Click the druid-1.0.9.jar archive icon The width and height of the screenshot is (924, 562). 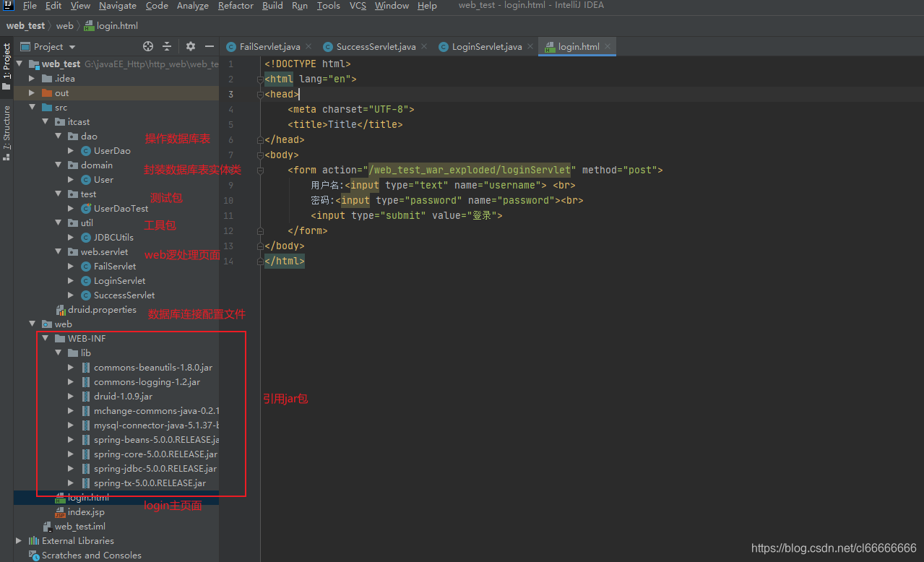tap(86, 397)
